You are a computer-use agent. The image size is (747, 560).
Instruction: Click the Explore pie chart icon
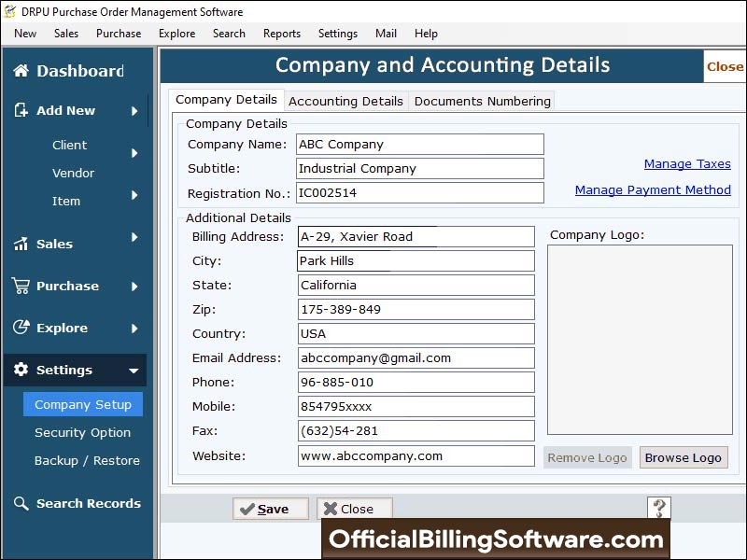pos(21,328)
